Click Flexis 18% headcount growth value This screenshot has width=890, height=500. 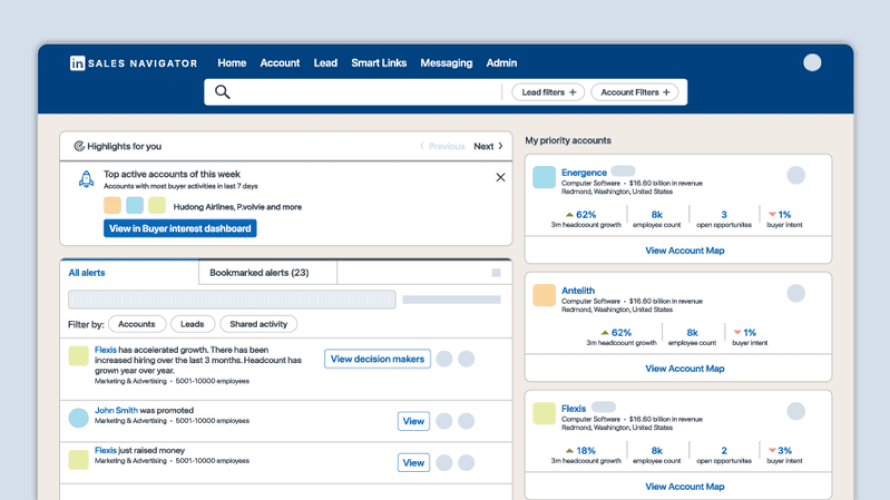[x=585, y=451]
